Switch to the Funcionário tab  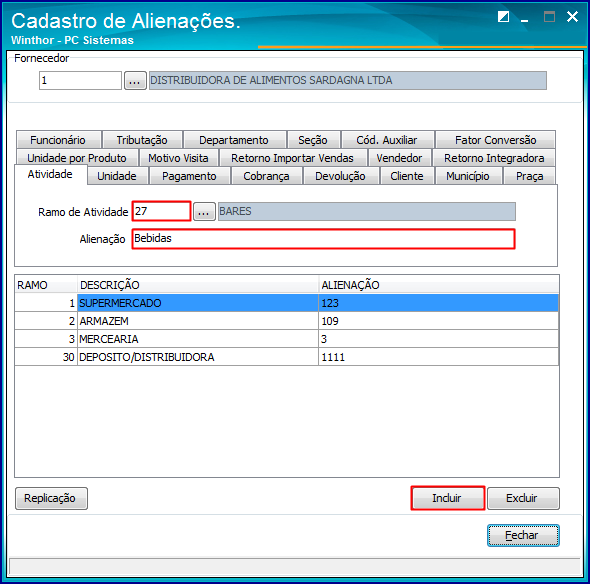[58, 140]
